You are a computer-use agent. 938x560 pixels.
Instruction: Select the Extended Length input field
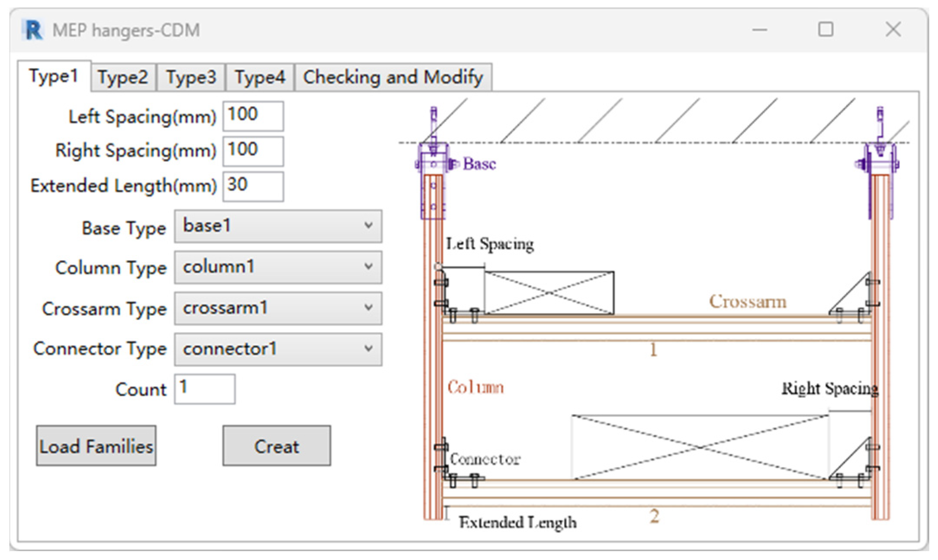click(x=253, y=186)
